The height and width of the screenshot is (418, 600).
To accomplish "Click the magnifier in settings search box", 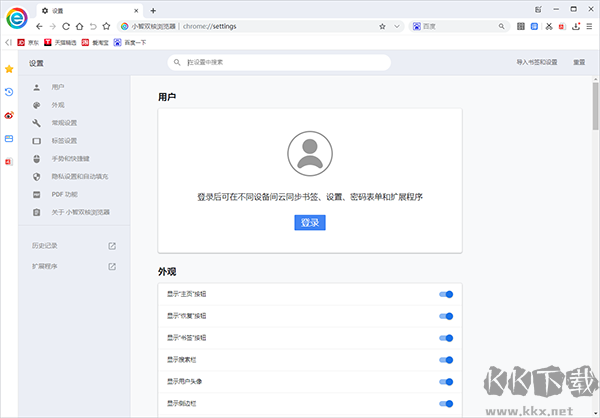I will (x=177, y=62).
